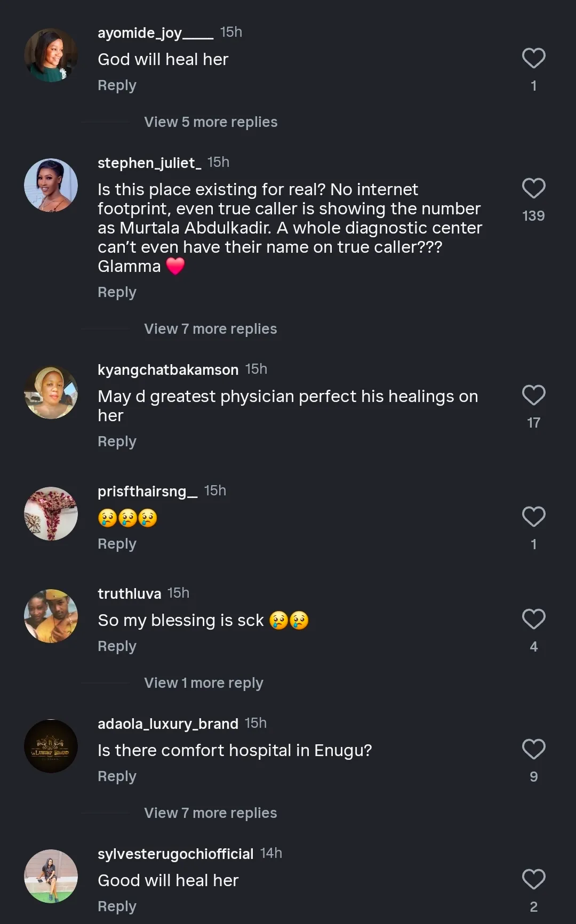Image resolution: width=576 pixels, height=924 pixels.
Task: Tap heart on stephen_juliet_'s comment
Action: coord(533,188)
